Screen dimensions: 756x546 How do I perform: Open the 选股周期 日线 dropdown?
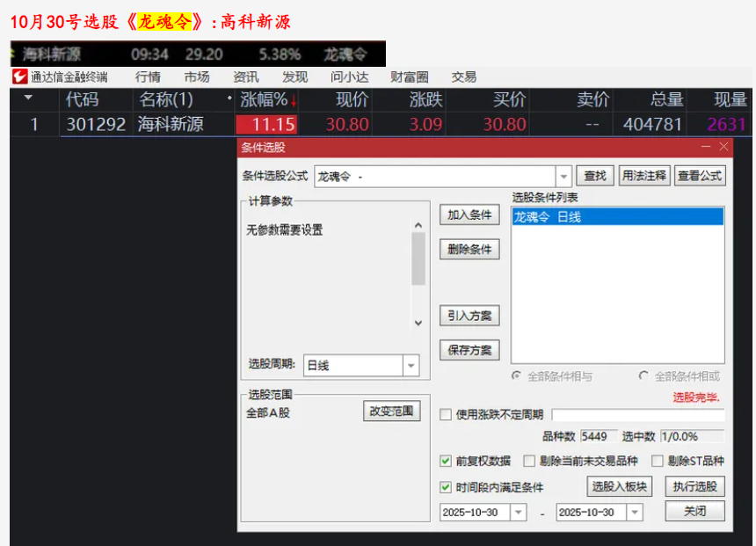[x=411, y=365]
